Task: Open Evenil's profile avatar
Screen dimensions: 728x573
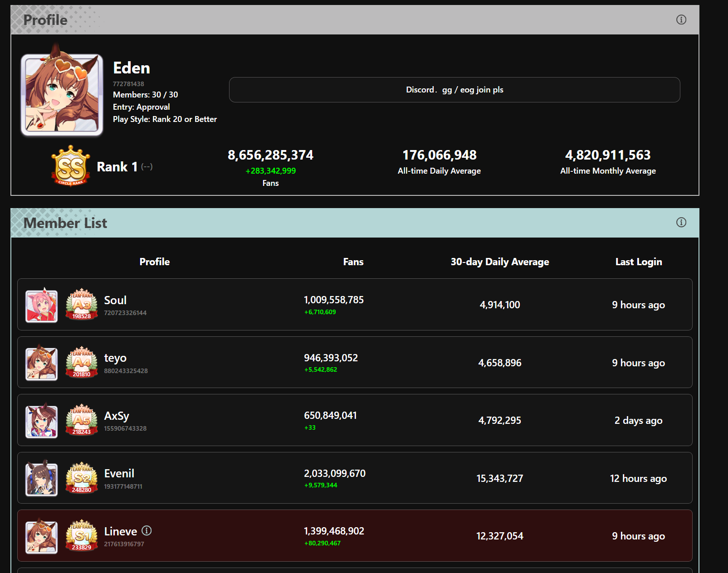Action: click(x=41, y=479)
